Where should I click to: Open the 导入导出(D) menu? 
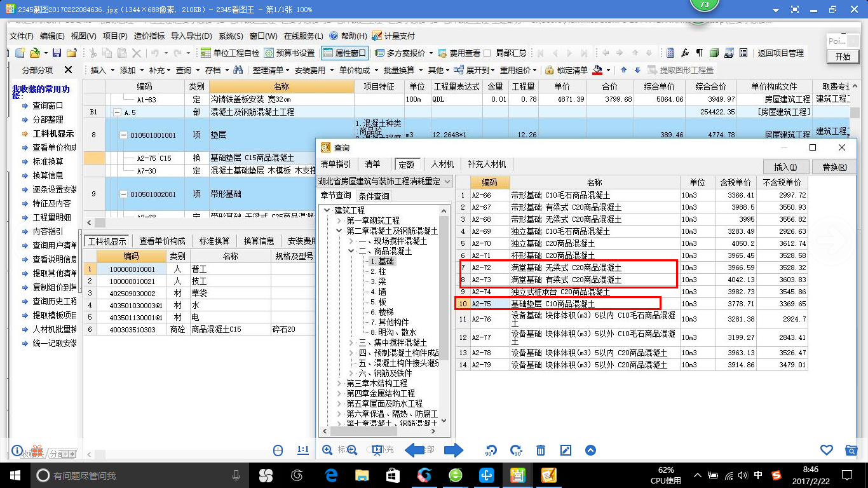(191, 36)
